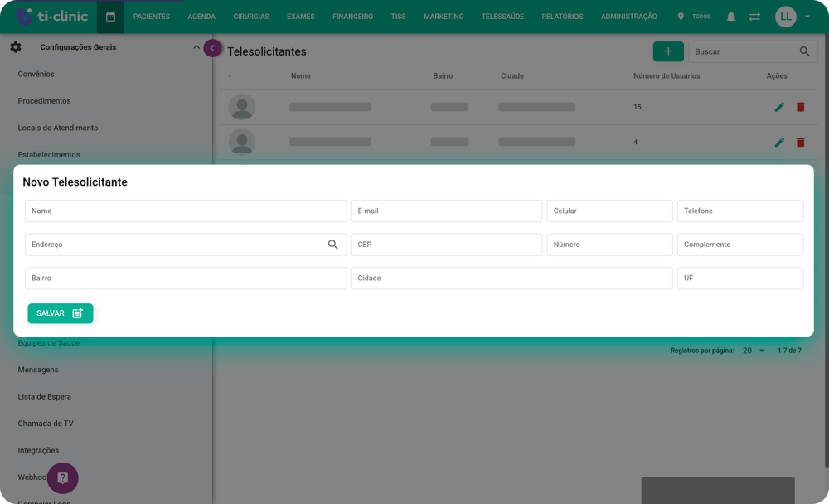Viewport: 829px width, 504px height.
Task: Open Lista de Espera in sidebar
Action: [45, 396]
